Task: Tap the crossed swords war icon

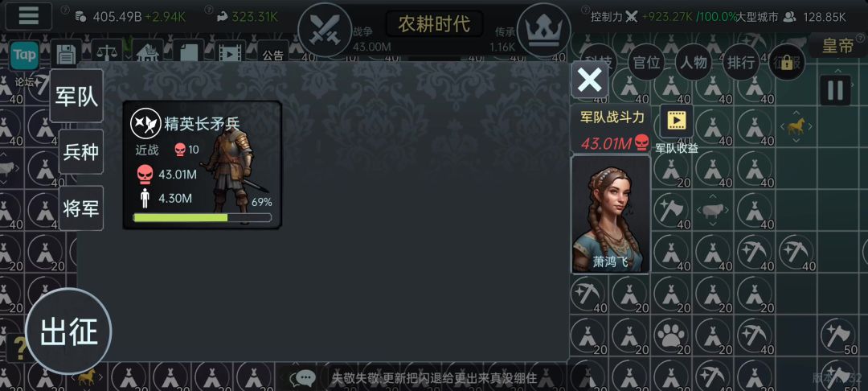Action: 325,29
